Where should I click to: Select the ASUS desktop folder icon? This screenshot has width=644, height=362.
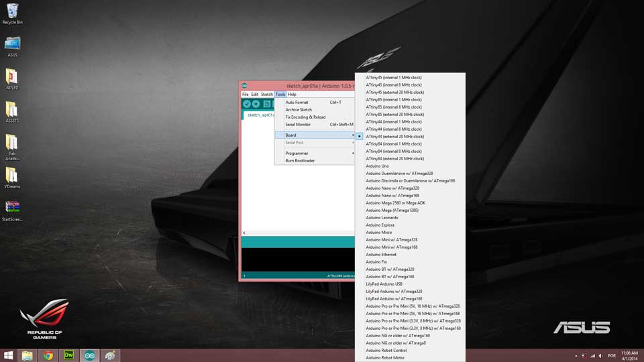tap(12, 46)
